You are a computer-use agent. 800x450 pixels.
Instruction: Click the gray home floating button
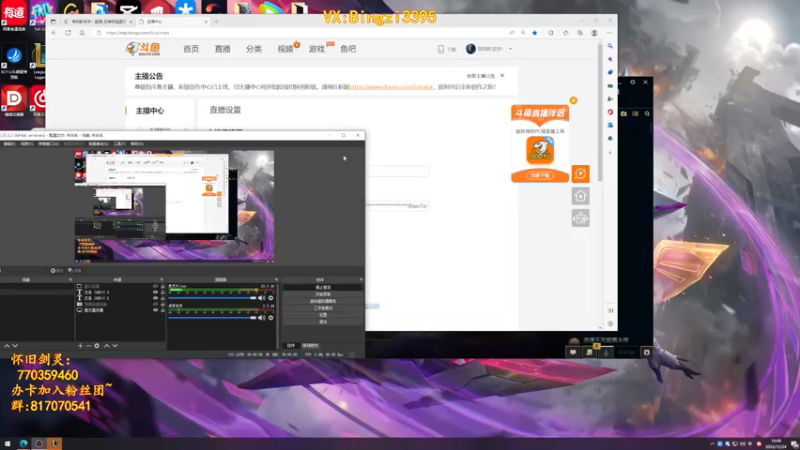pos(581,196)
